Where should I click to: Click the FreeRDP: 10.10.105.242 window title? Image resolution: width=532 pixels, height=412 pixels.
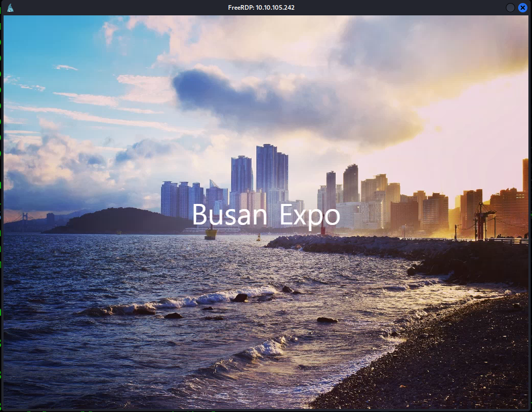coord(261,8)
